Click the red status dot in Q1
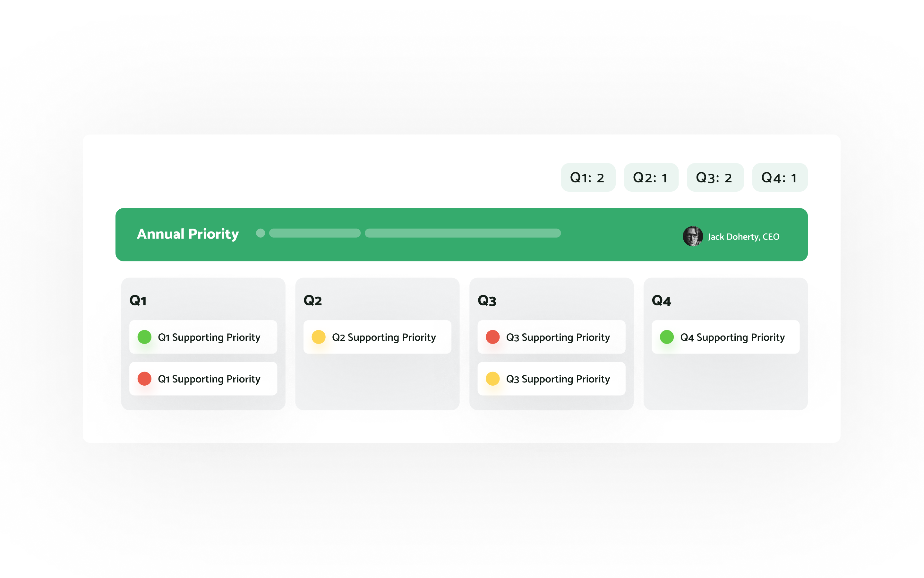The width and height of the screenshot is (924, 578). point(144,379)
